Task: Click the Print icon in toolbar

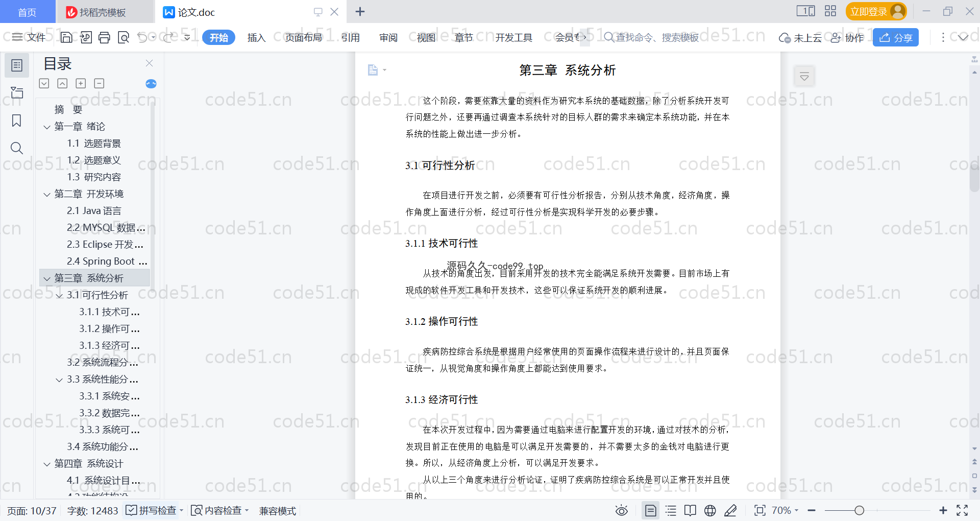Action: point(104,37)
